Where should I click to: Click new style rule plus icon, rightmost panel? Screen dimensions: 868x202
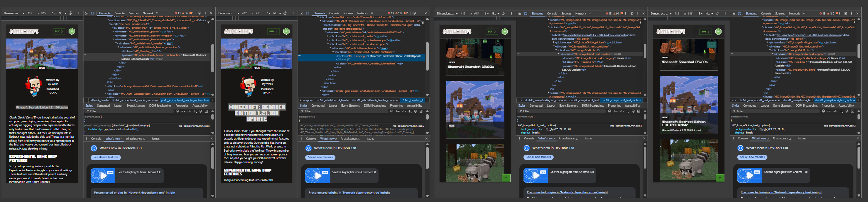(x=841, y=111)
